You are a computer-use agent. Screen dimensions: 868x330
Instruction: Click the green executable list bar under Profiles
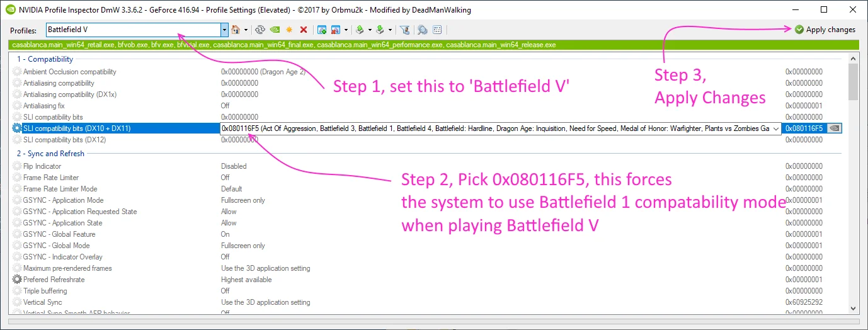click(434, 45)
